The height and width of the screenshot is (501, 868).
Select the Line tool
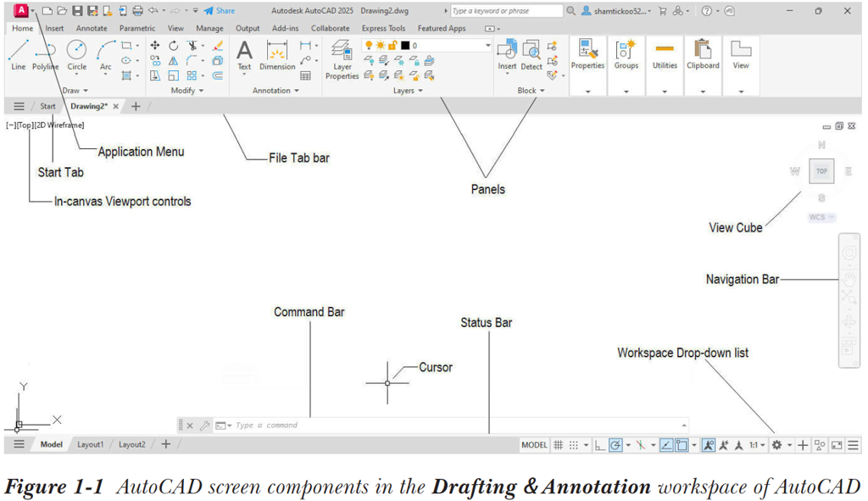tap(19, 55)
